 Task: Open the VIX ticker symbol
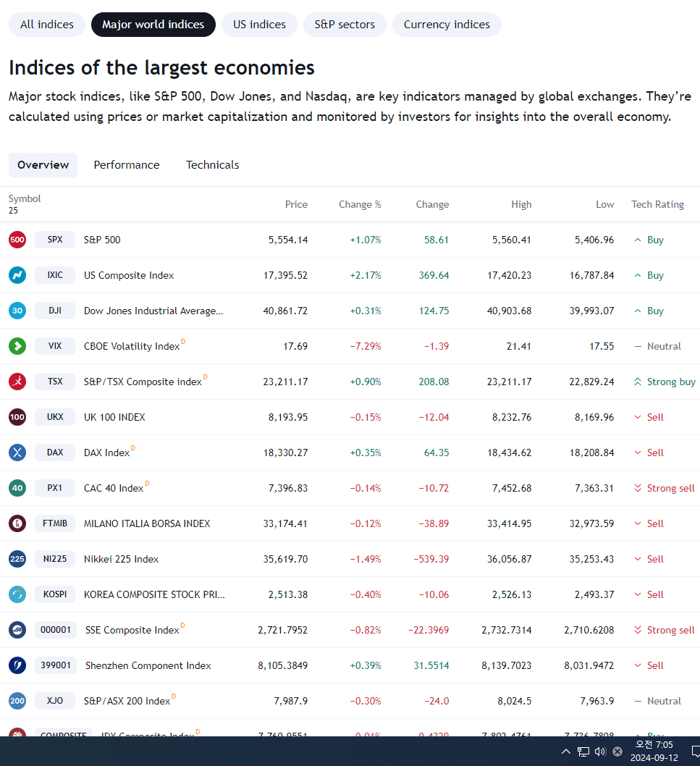click(x=55, y=346)
